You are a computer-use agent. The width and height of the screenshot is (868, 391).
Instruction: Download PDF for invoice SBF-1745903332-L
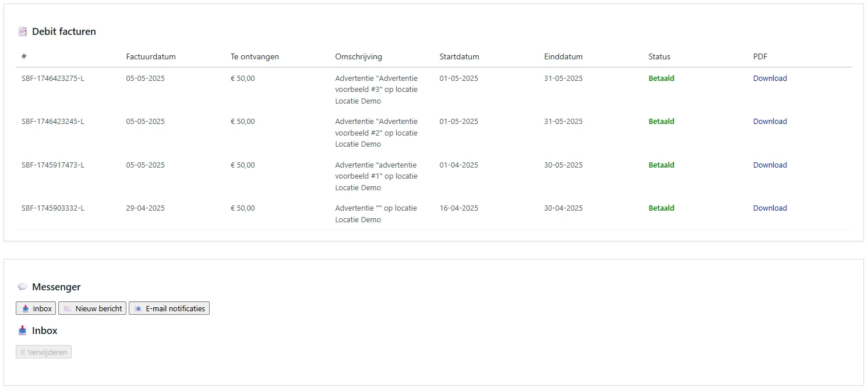click(x=770, y=208)
